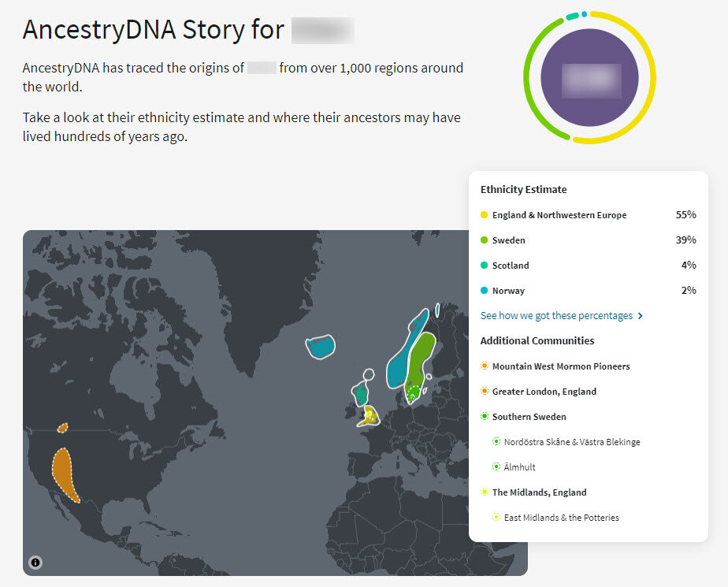
Task: Click the small orange region near Canada border
Action: point(63,428)
